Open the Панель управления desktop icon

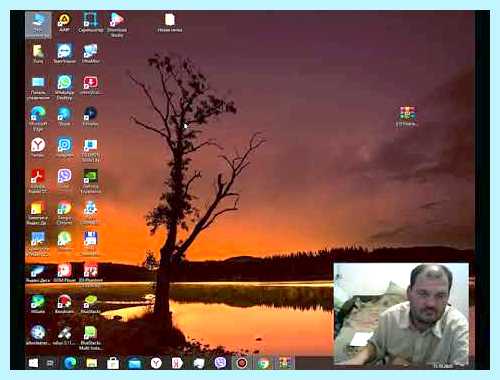38,88
